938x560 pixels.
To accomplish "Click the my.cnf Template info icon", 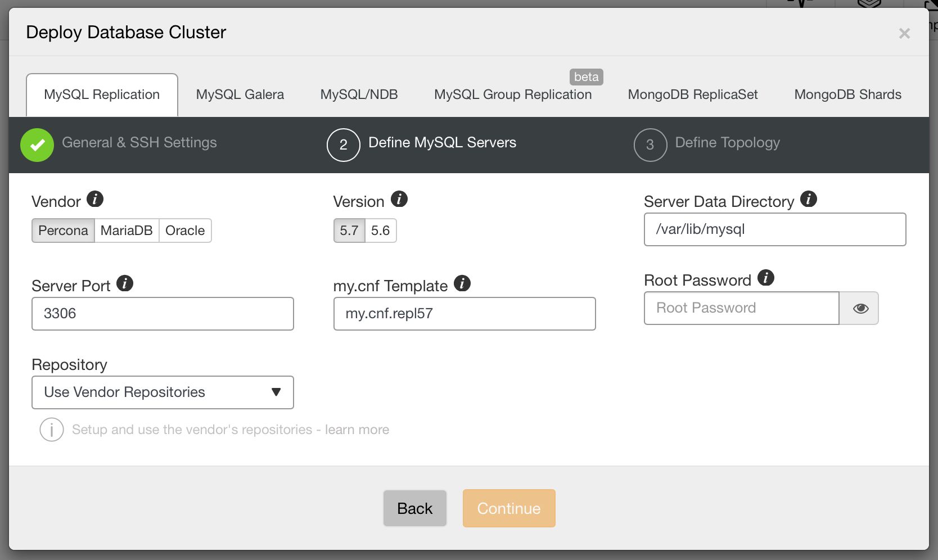I will coord(462,283).
